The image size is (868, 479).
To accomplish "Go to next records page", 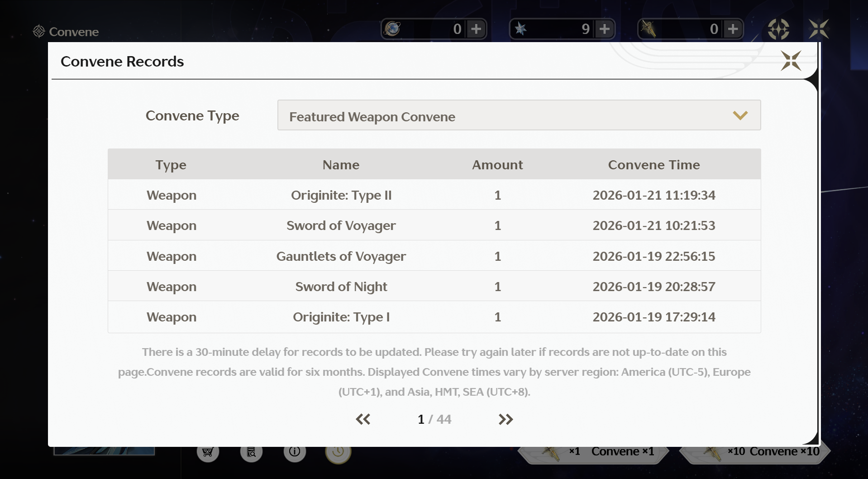I will tap(506, 419).
